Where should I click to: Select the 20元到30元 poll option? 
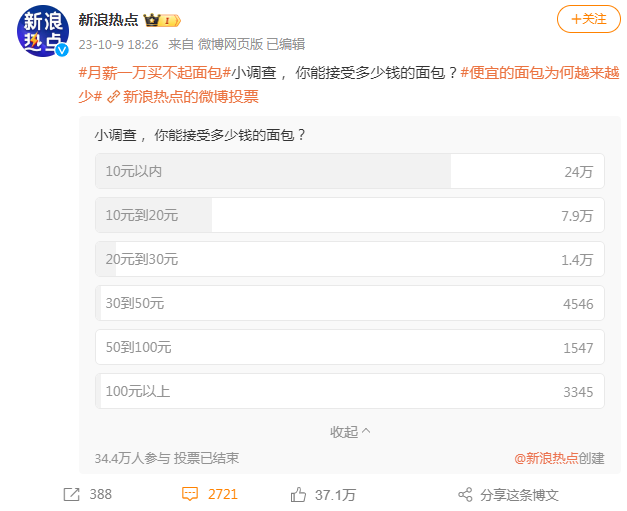click(349, 260)
